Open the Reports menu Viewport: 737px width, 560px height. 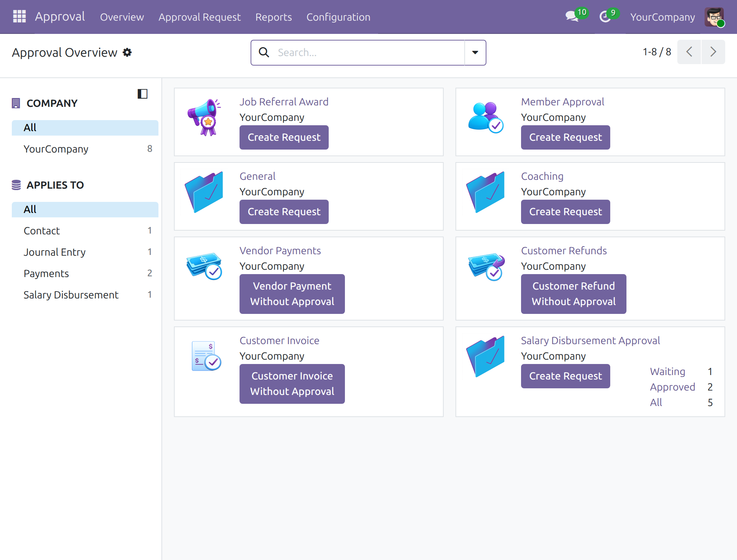pyautogui.click(x=273, y=17)
